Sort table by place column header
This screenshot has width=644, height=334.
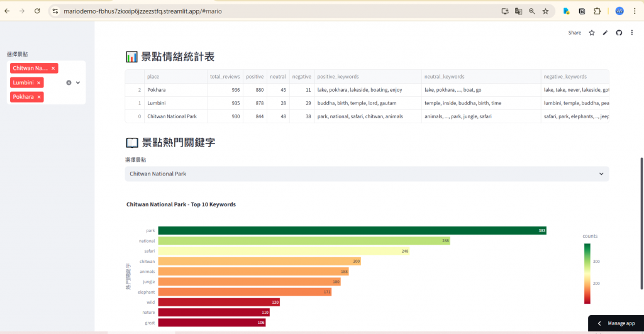[x=175, y=76]
